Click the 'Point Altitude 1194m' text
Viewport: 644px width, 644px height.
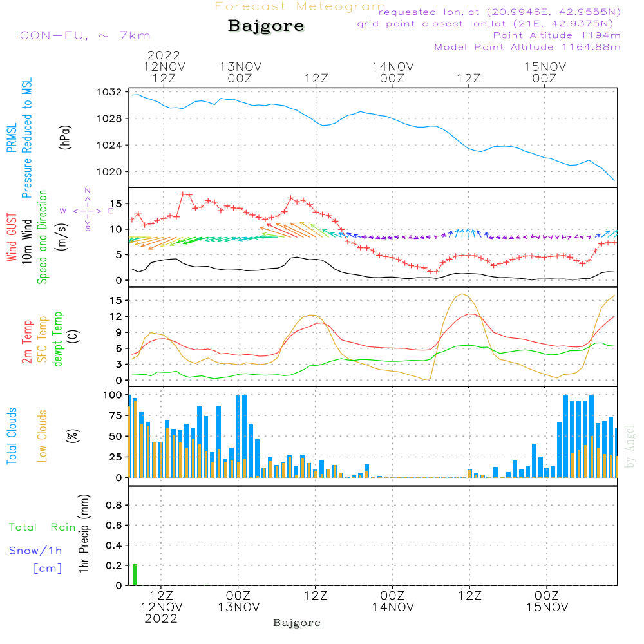(x=557, y=35)
